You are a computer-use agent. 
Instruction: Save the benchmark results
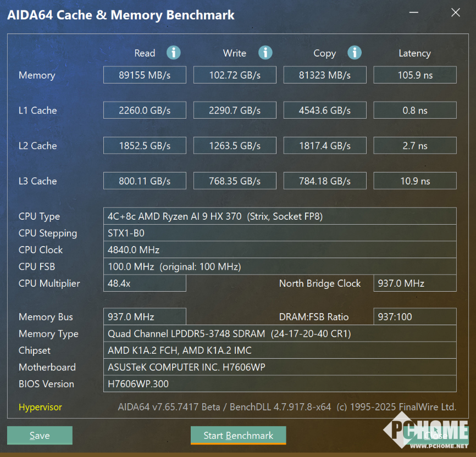40,436
